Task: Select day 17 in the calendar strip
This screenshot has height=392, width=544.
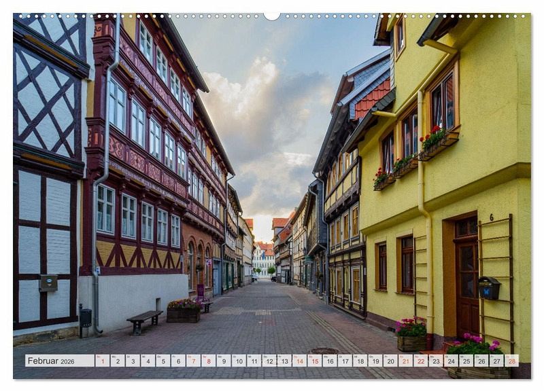Action: pos(345,361)
